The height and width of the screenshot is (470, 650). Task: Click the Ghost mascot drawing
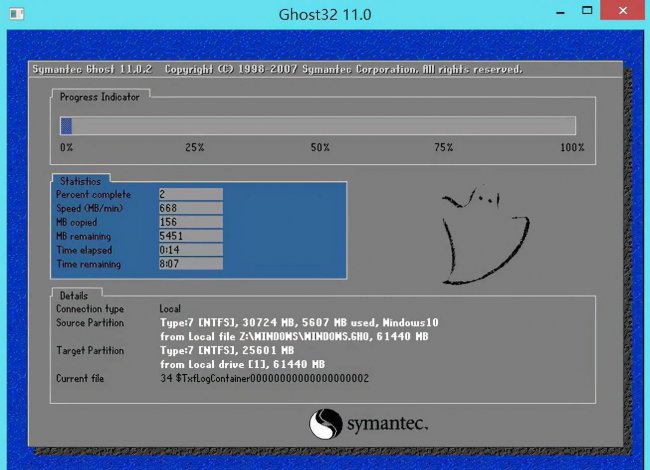click(x=485, y=236)
